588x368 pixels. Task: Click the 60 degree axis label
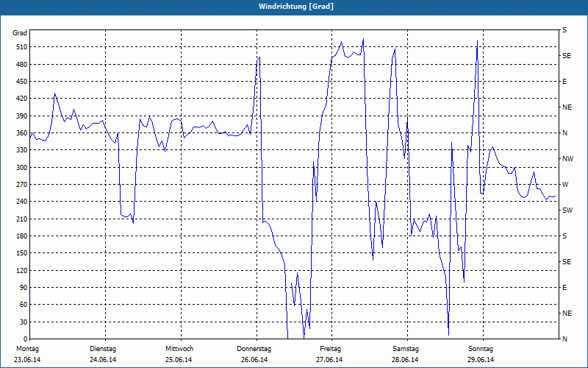pyautogui.click(x=24, y=305)
